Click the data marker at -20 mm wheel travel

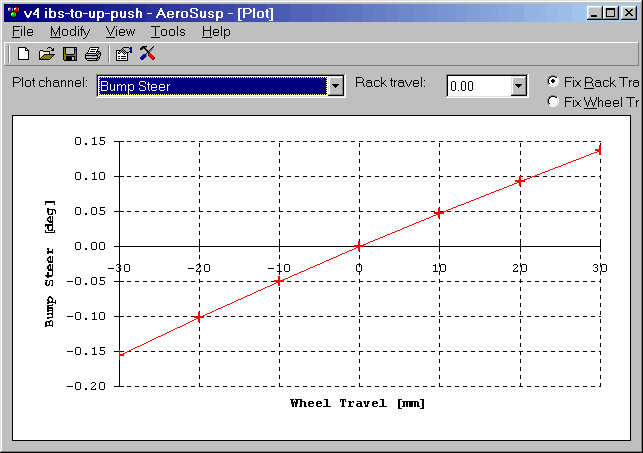pyautogui.click(x=199, y=317)
